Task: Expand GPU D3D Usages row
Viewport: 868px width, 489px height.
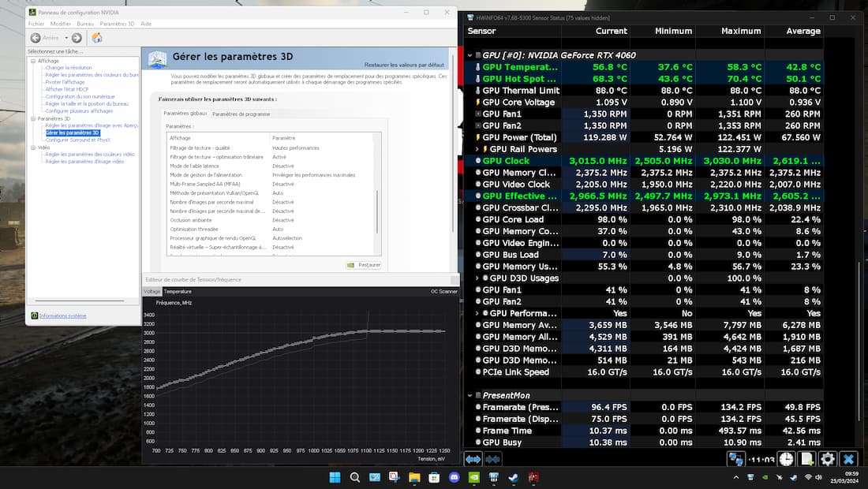Action: [477, 278]
